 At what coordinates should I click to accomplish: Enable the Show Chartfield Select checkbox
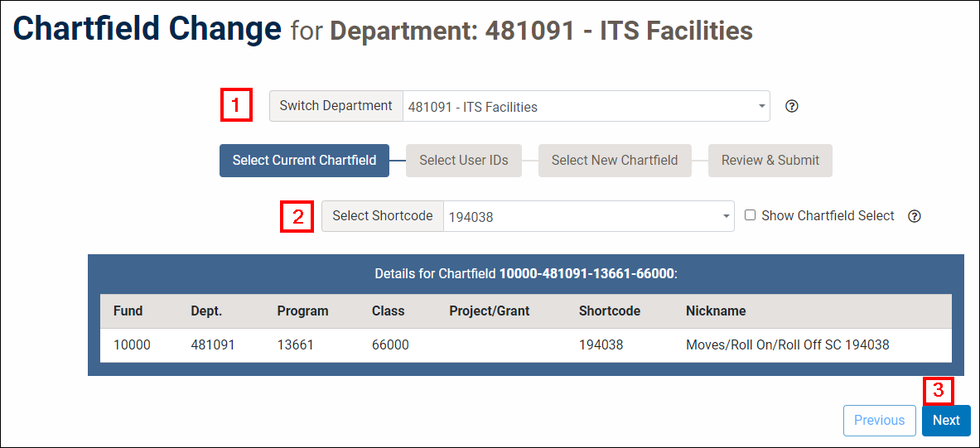coord(750,215)
